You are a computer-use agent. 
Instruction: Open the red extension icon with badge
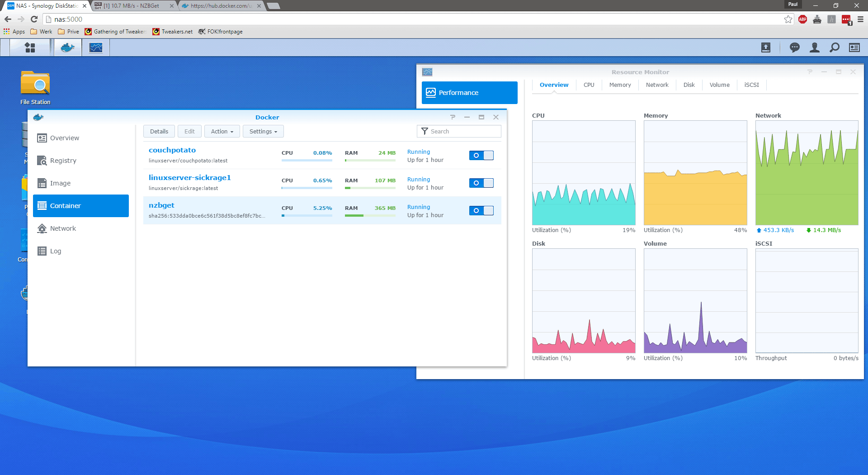tap(846, 19)
